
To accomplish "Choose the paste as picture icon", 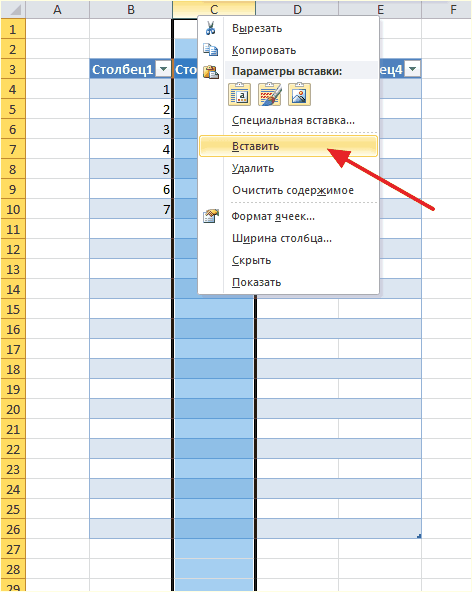I will (x=299, y=94).
